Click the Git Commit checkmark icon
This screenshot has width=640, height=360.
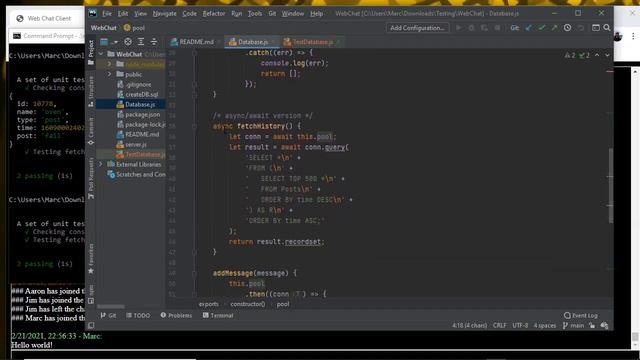coord(542,28)
